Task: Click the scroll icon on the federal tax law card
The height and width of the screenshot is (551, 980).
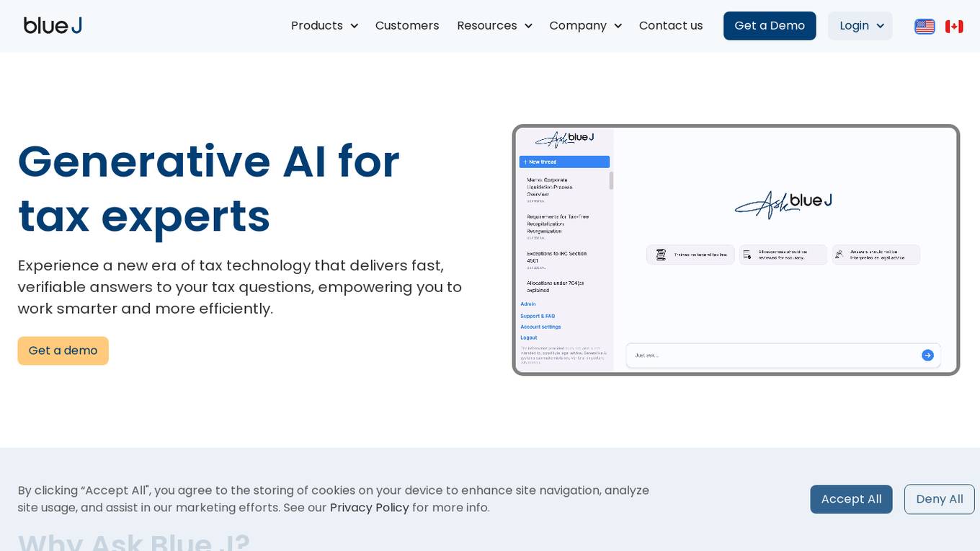Action: click(x=661, y=255)
